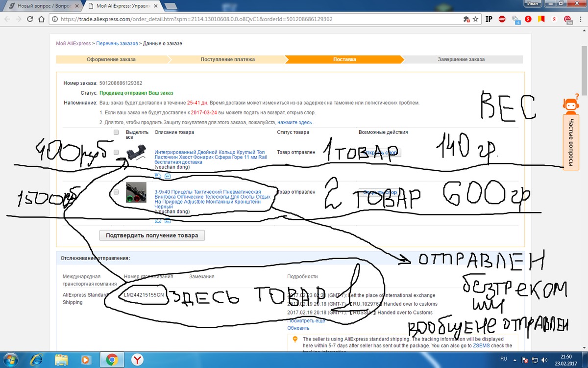Select the Мой AliExpress tab
Screen dimensions: 588x368
click(122, 6)
